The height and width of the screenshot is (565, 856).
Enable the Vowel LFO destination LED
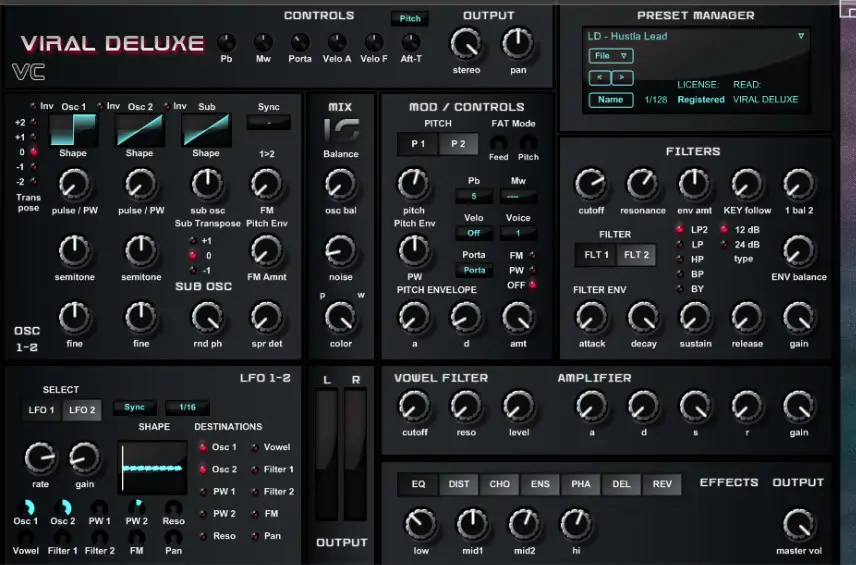coord(254,448)
